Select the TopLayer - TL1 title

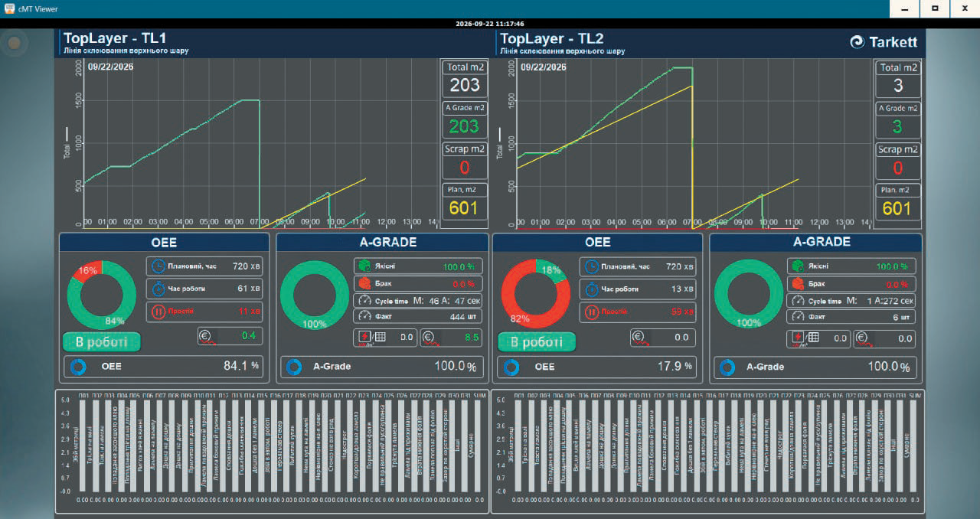(115, 38)
